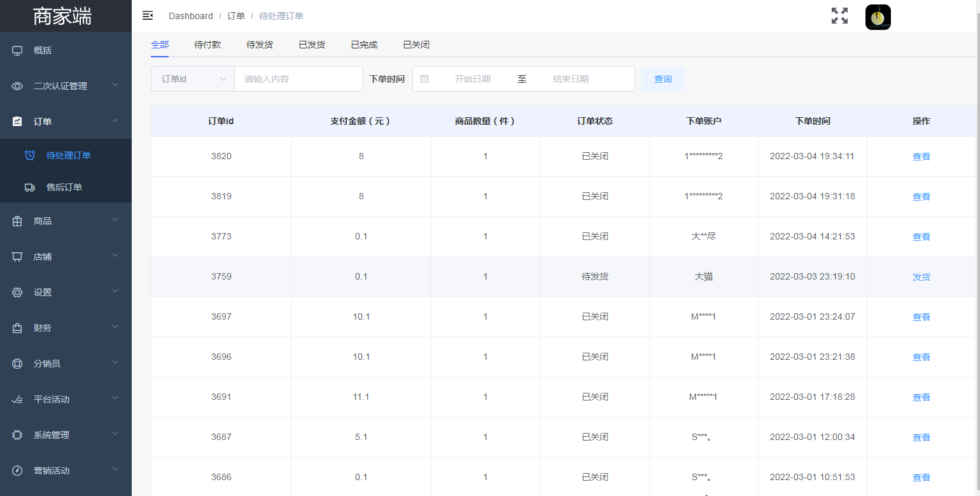Select 售后订单 truck icon item
The image size is (980, 496).
click(x=64, y=187)
